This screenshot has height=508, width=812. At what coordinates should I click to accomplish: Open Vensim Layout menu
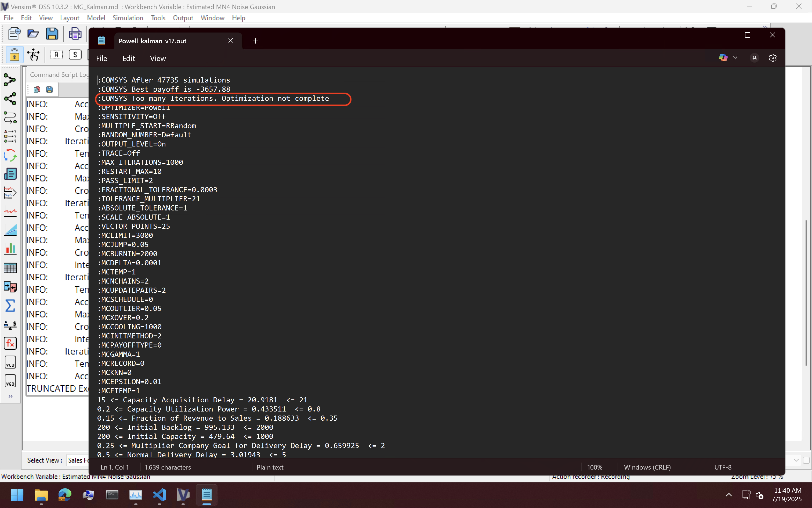[70, 18]
